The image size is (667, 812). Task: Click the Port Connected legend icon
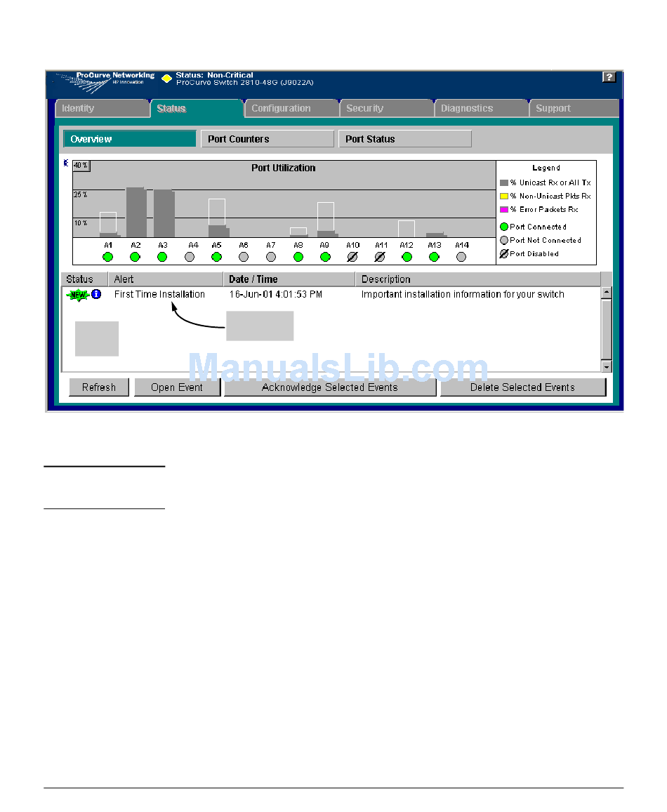tap(503, 227)
